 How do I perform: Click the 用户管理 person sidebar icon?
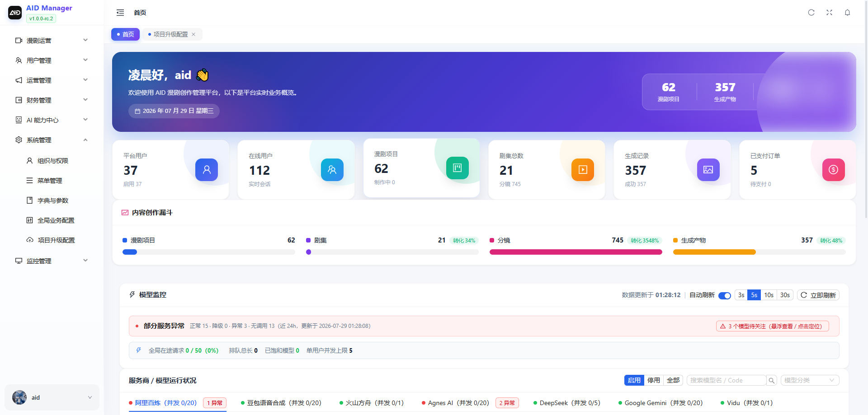tap(19, 61)
